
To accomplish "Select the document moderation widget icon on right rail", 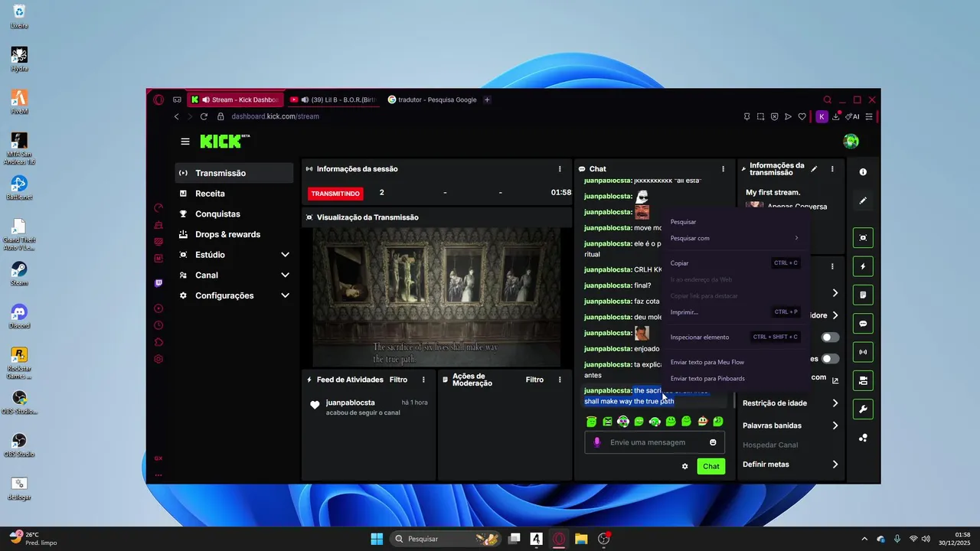I will click(x=863, y=295).
